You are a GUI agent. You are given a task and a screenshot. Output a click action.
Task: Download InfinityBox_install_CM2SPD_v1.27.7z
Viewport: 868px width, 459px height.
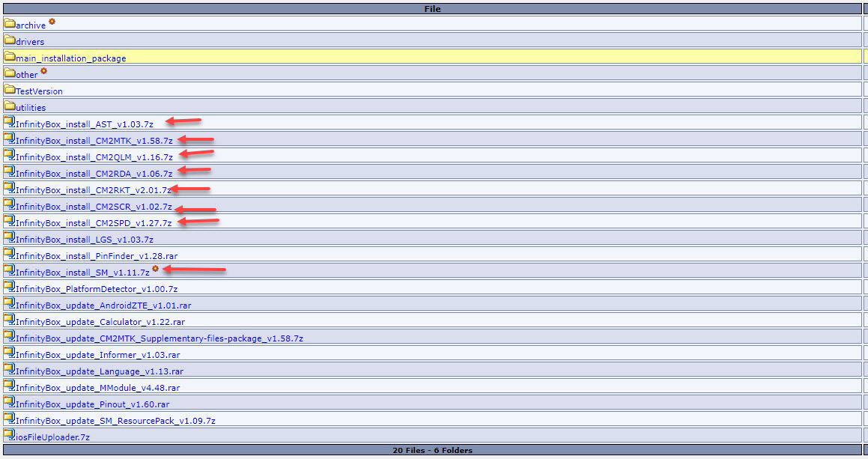tap(94, 223)
